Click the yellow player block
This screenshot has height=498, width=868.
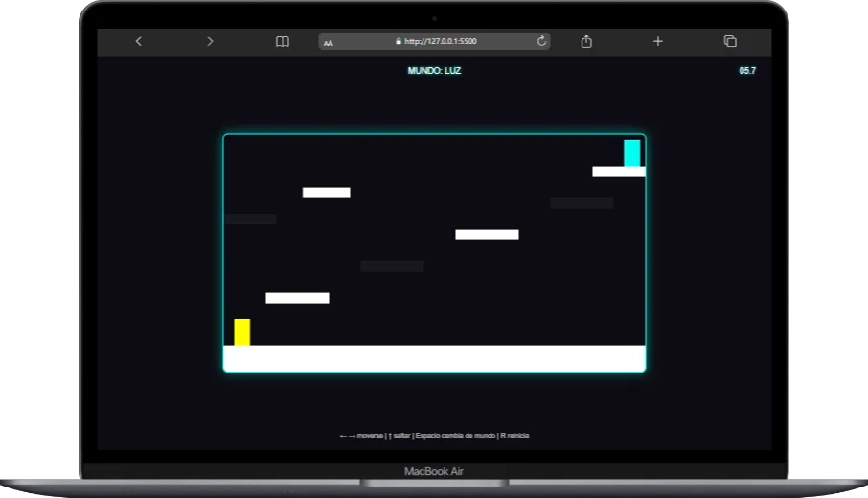242,332
